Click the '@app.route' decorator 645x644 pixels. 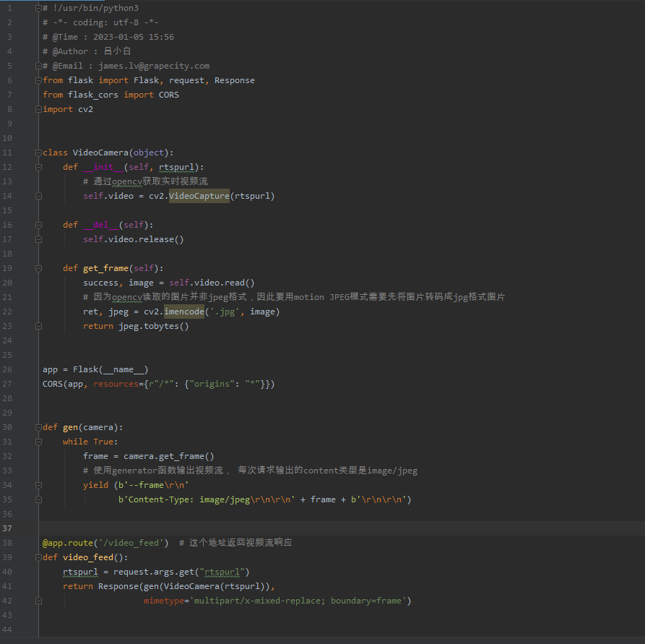point(68,543)
